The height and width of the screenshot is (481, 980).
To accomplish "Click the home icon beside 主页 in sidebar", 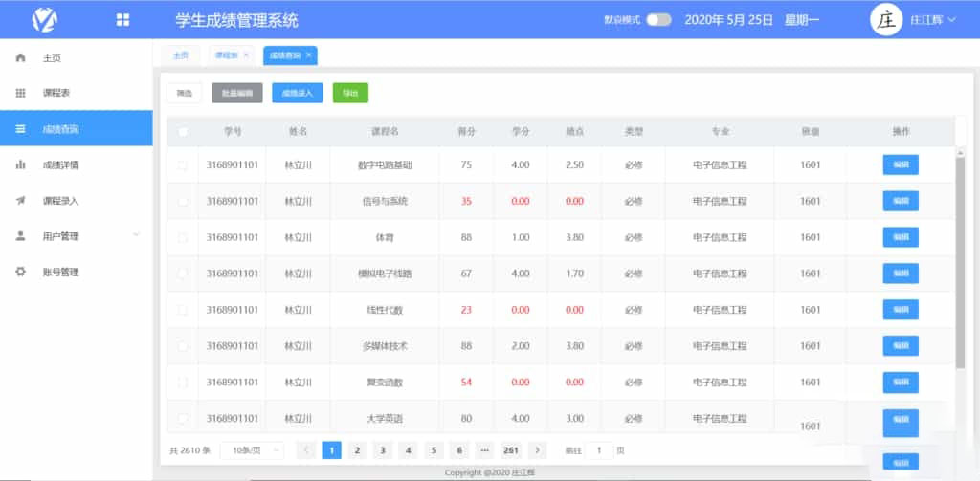I will tap(21, 57).
